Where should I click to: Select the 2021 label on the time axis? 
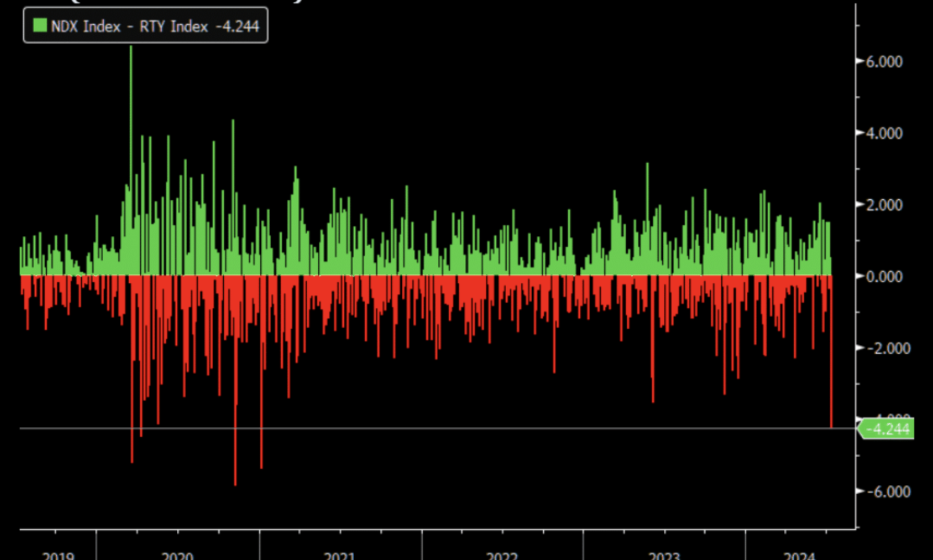340,556
